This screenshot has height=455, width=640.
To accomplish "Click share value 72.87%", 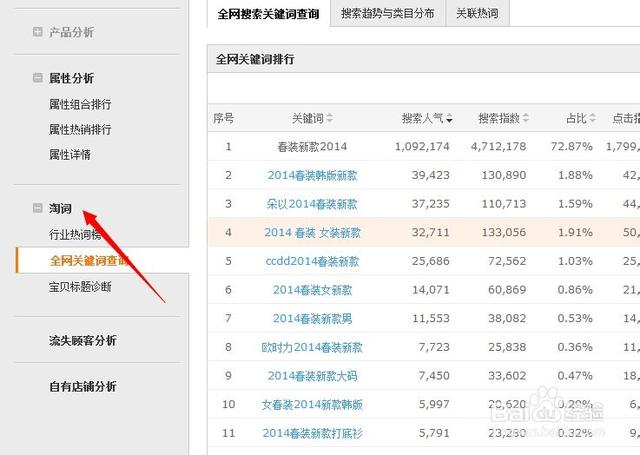I will [x=571, y=146].
